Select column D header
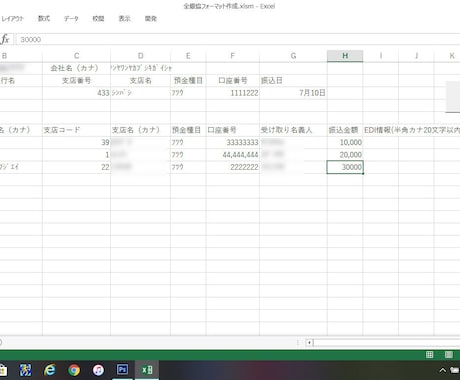 tap(140, 56)
